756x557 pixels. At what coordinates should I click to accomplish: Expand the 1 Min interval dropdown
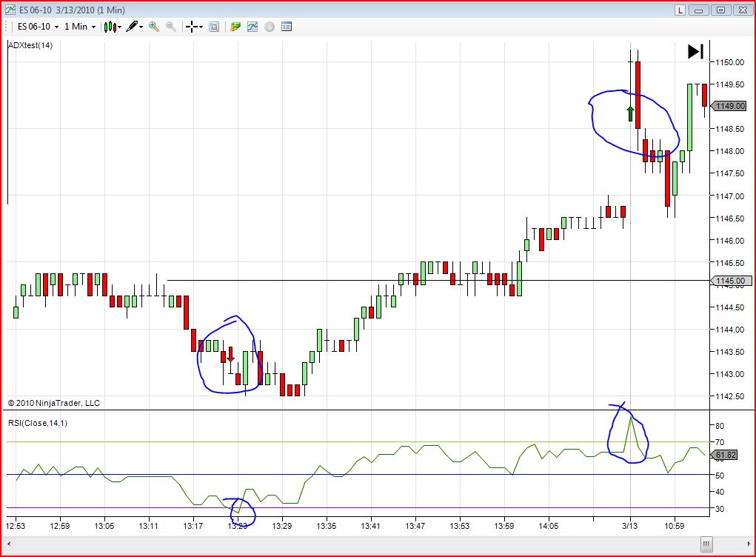click(x=80, y=27)
